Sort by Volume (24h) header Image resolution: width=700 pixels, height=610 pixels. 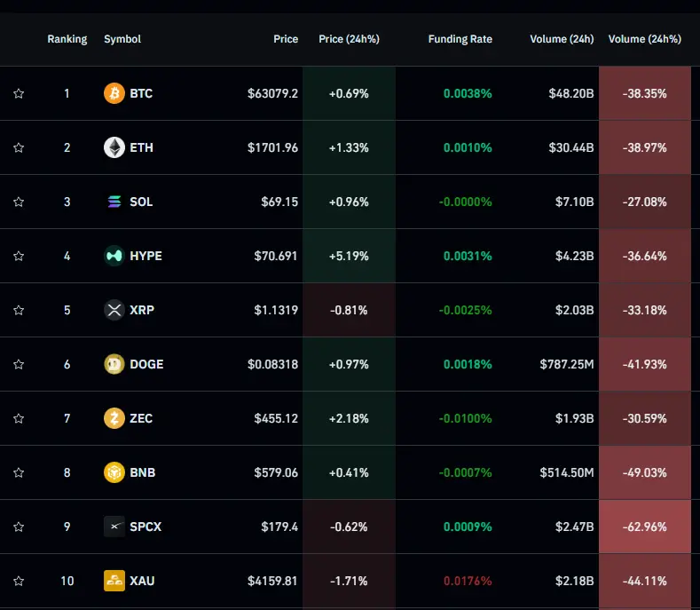562,39
